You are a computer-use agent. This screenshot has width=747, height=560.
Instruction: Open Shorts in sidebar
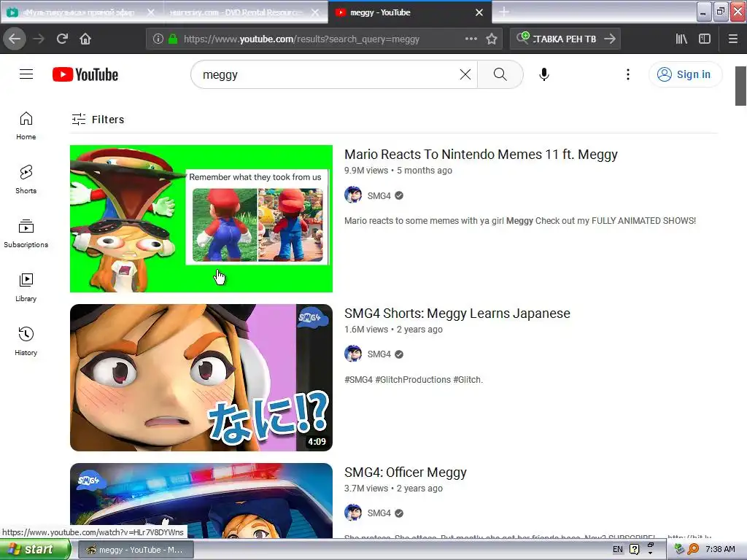coord(26,179)
